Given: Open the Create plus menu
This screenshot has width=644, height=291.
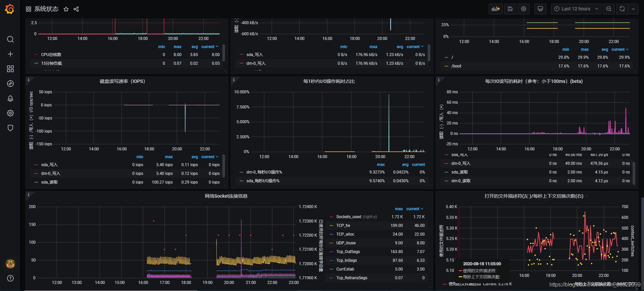Looking at the screenshot, I should click(x=10, y=54).
